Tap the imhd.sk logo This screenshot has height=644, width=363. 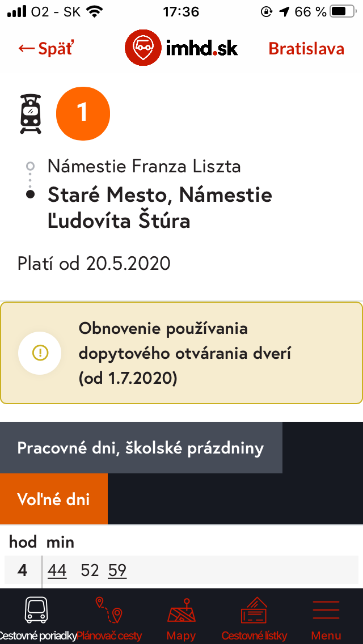coord(181,49)
